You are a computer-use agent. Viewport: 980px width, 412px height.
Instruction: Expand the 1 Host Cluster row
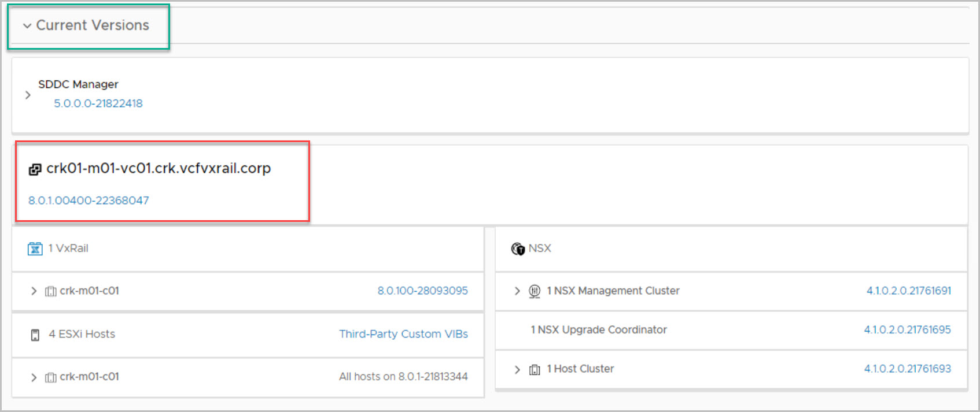(x=517, y=369)
